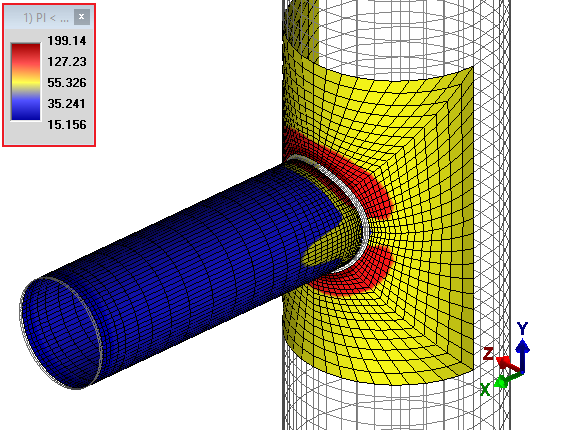581x430 pixels.
Task: Click the green X axis label
Action: click(x=485, y=390)
